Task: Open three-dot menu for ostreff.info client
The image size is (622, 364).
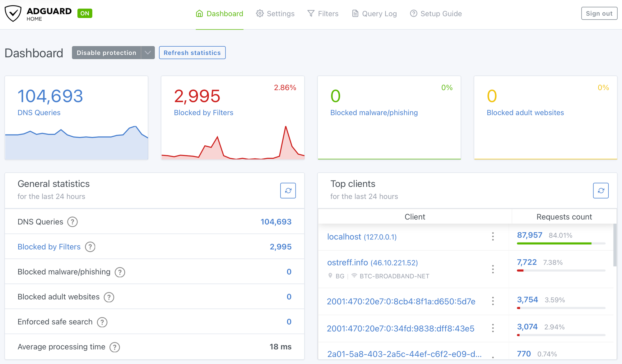Action: coord(493,269)
